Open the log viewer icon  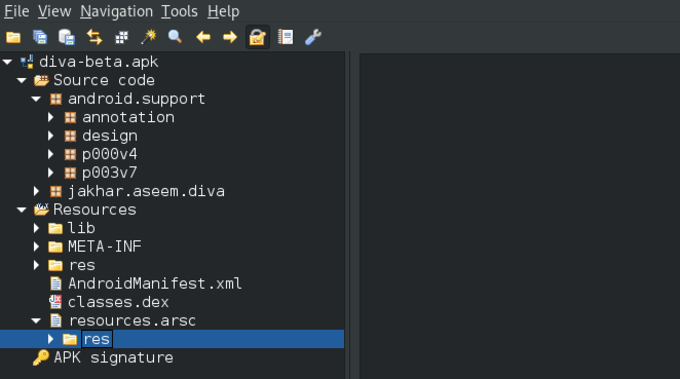pos(285,37)
